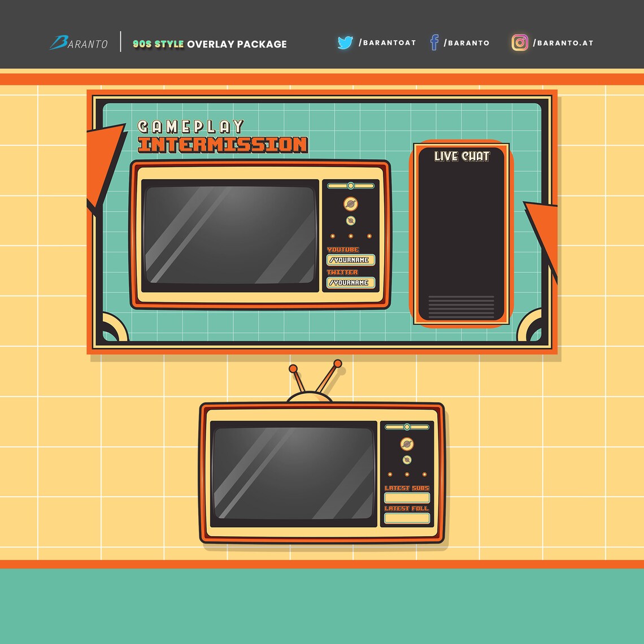
Task: Click the Instagram icon in the header
Action: (520, 42)
